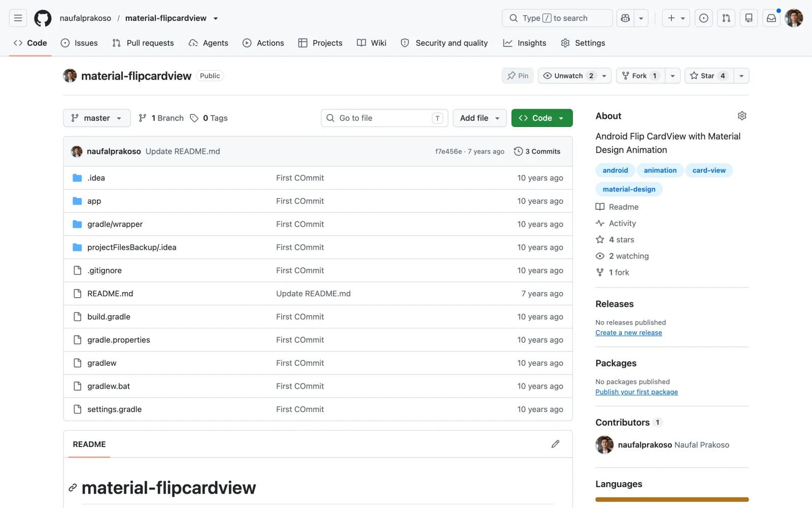
Task: Open the Projects tab
Action: tap(320, 43)
